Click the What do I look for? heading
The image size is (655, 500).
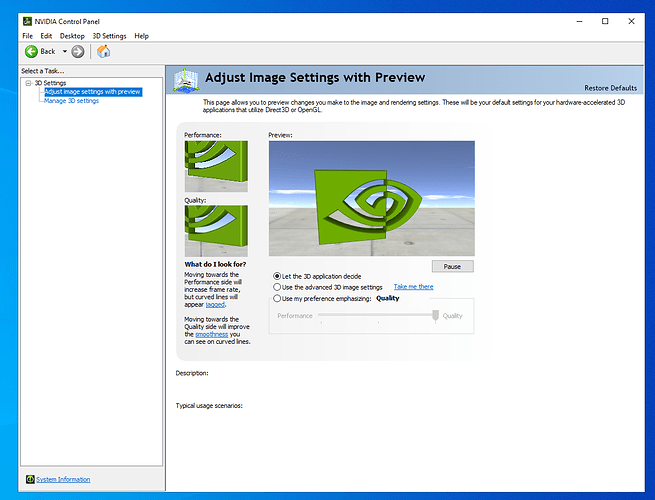pyautogui.click(x=215, y=264)
